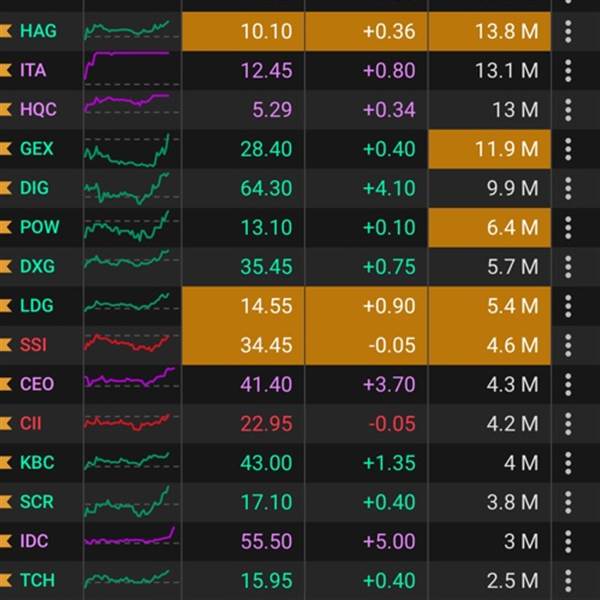Select the CII ticker symbol

click(31, 423)
